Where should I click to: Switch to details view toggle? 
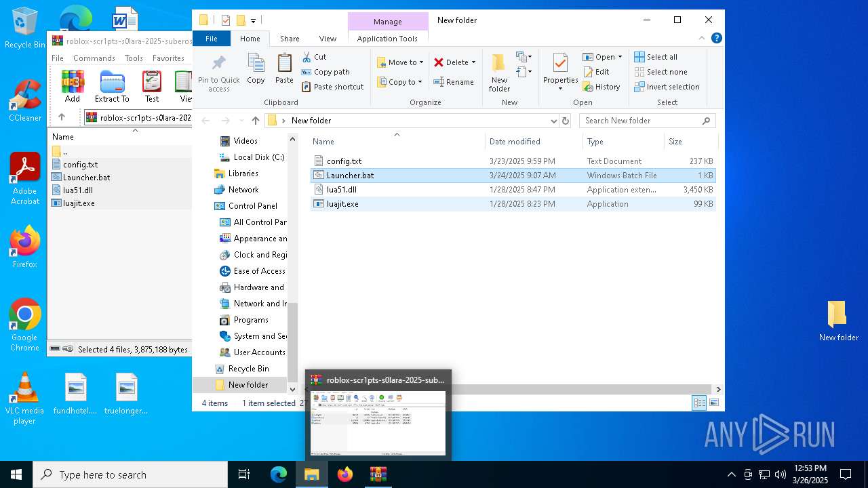click(699, 403)
